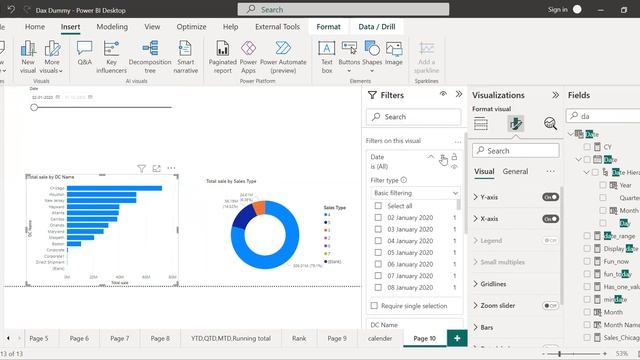Hide the Date filter with eye icon
Image resolution: width=640 pixels, height=360 pixels.
click(x=454, y=167)
